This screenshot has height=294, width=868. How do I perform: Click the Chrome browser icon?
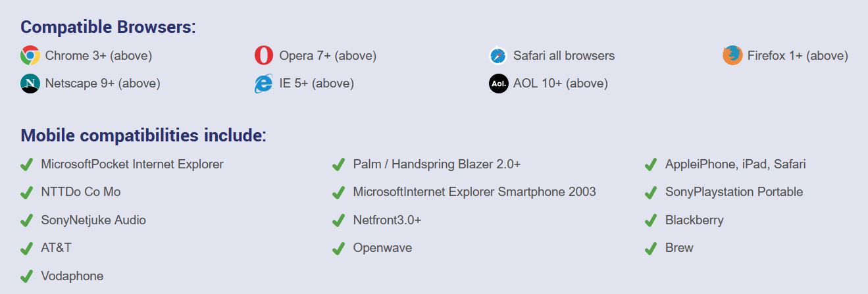(x=30, y=56)
